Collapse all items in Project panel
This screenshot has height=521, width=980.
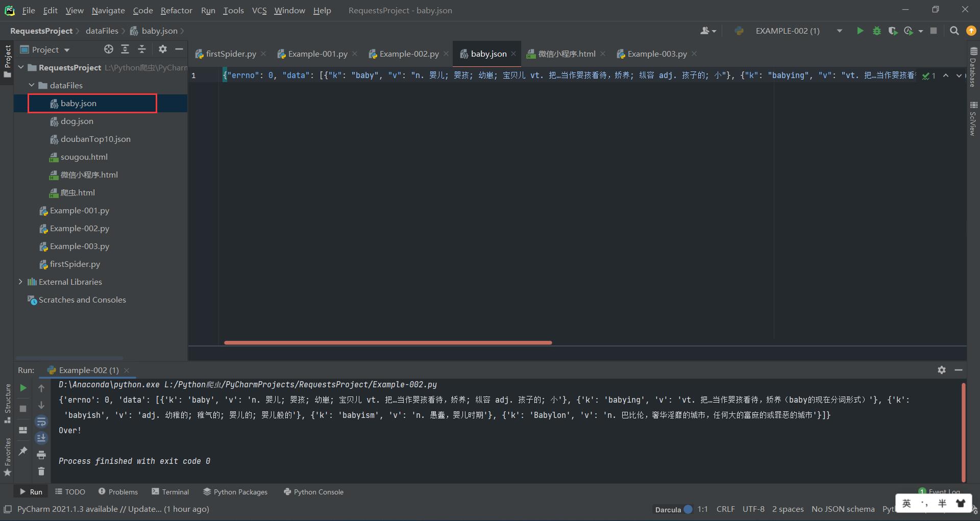pyautogui.click(x=142, y=49)
